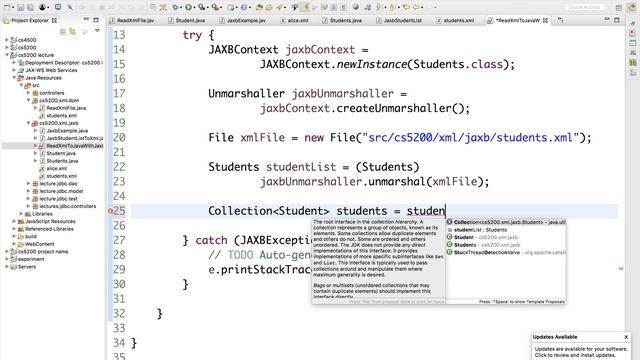Click the Save All toolbar icon
The height and width of the screenshot is (360, 640).
point(30,7)
